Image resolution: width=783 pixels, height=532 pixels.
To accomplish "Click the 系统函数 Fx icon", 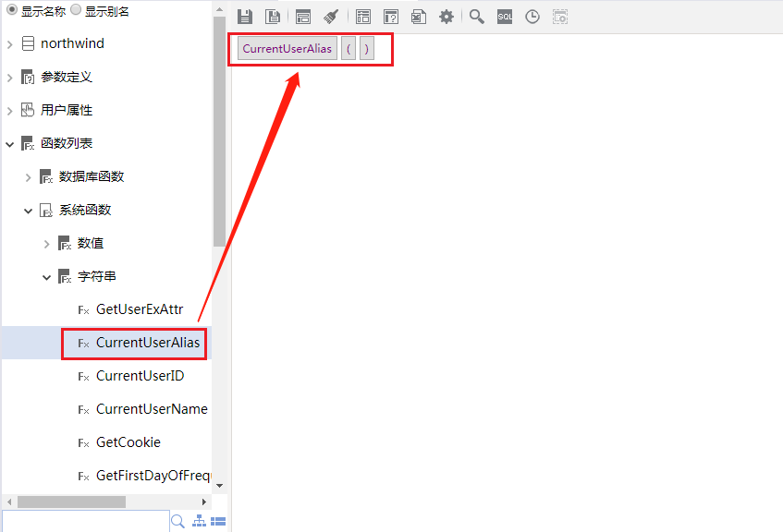I will click(46, 210).
